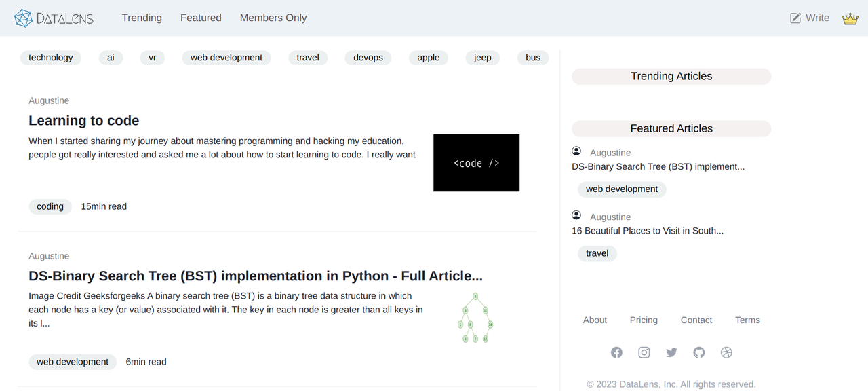Filter by the vr tag
The image size is (868, 391).
tap(153, 58)
